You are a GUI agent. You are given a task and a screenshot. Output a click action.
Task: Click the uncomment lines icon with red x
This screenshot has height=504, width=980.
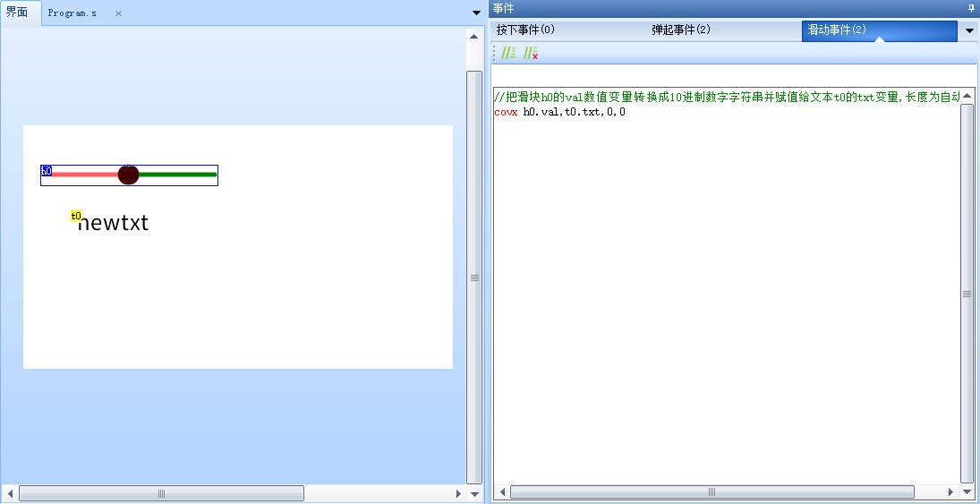click(x=531, y=54)
